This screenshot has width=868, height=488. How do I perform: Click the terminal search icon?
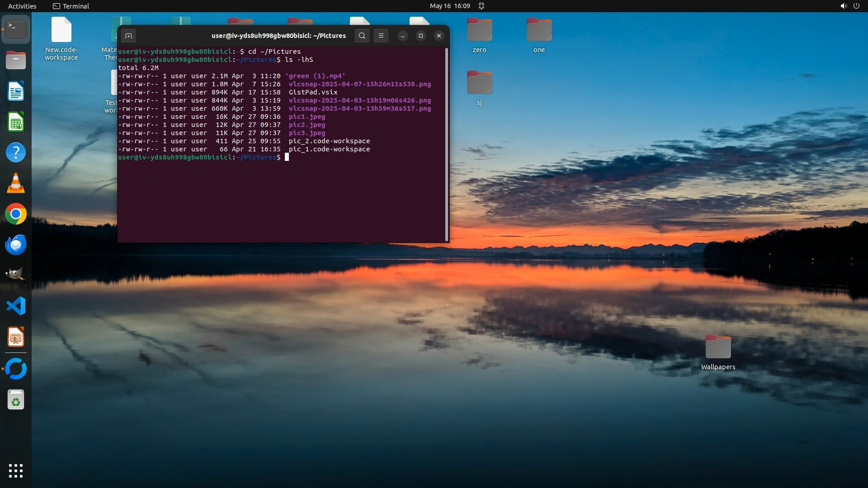point(362,36)
